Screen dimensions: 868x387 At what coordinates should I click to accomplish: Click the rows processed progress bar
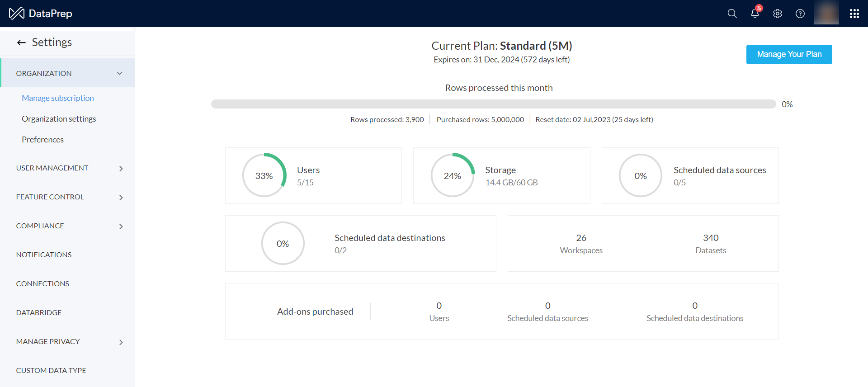tap(493, 104)
